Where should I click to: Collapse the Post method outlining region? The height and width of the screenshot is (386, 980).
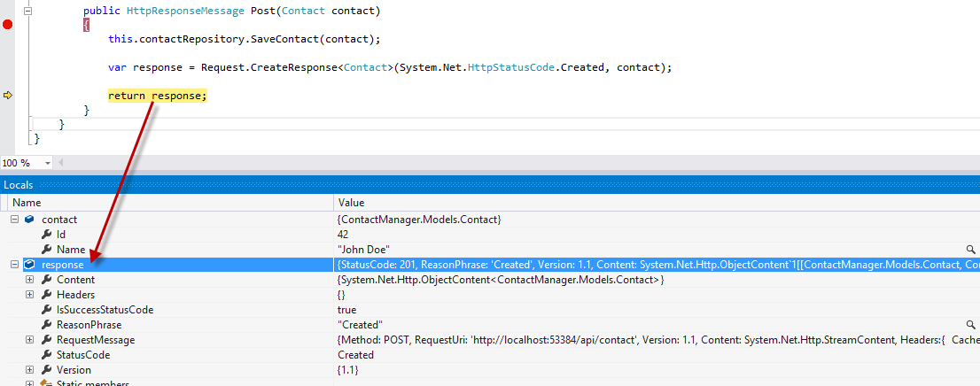pos(29,11)
